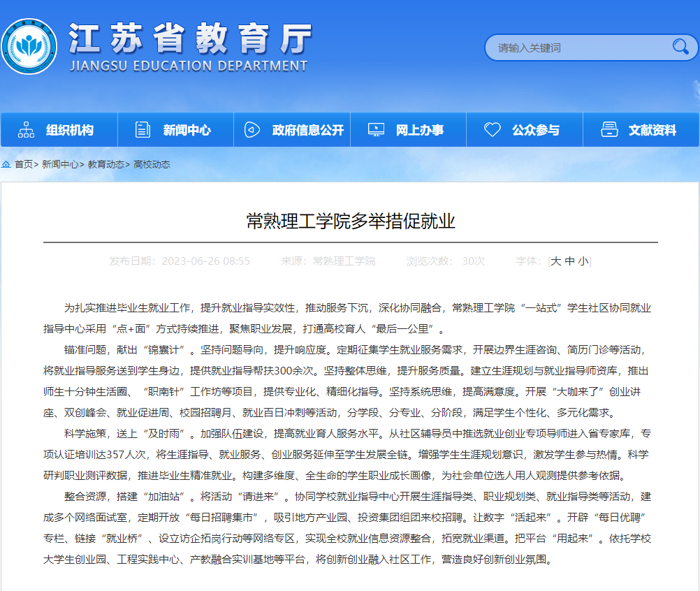
Task: Click the 政府信息公开 circular arrow icon
Action: [251, 130]
